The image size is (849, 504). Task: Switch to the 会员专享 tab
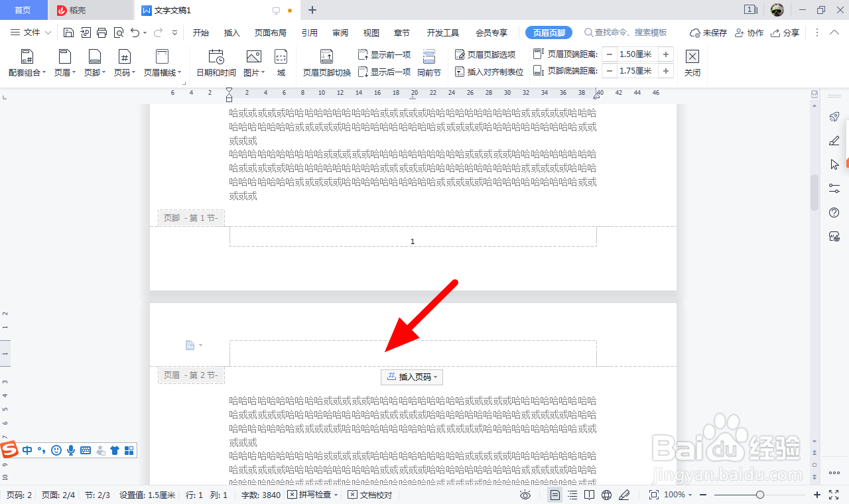491,32
